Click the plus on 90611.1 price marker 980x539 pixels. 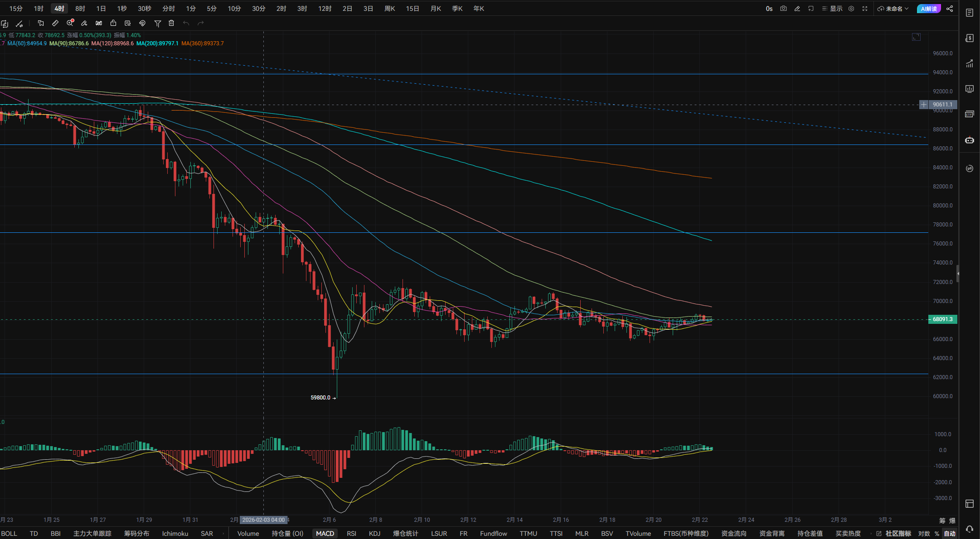[924, 105]
